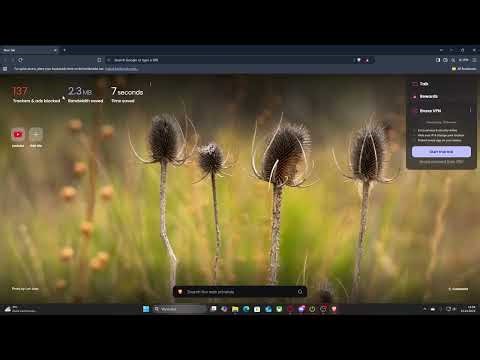480x360 pixels.
Task: Click the magnifier icon in bottom search box
Action: click(300, 292)
